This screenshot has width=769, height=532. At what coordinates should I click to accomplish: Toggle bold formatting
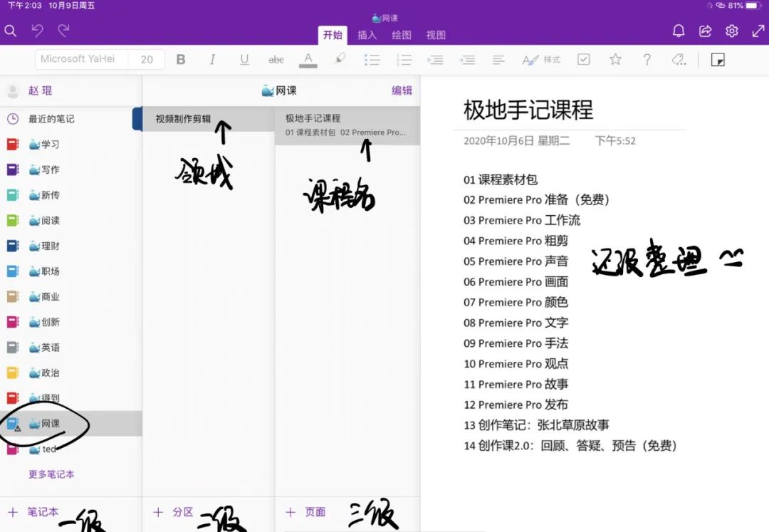coord(181,60)
